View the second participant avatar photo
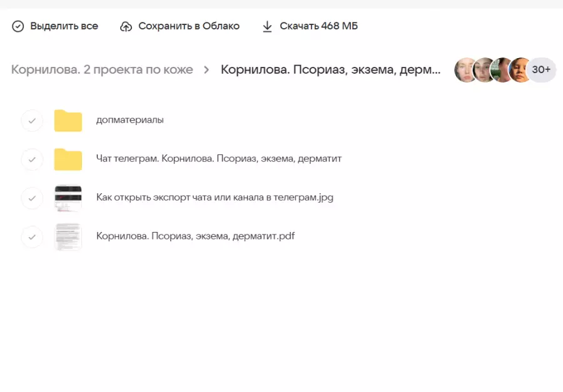The height and width of the screenshot is (392, 563). [484, 70]
